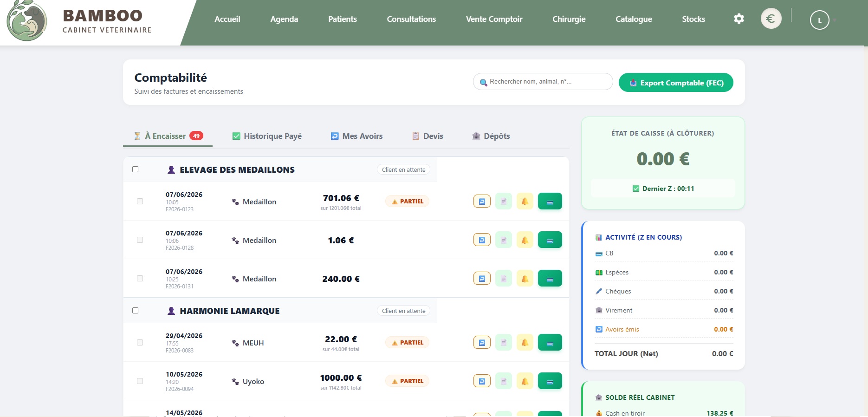Create a credit note for invoice F2026-0128
Screen dimensions: 868x417
click(482, 240)
